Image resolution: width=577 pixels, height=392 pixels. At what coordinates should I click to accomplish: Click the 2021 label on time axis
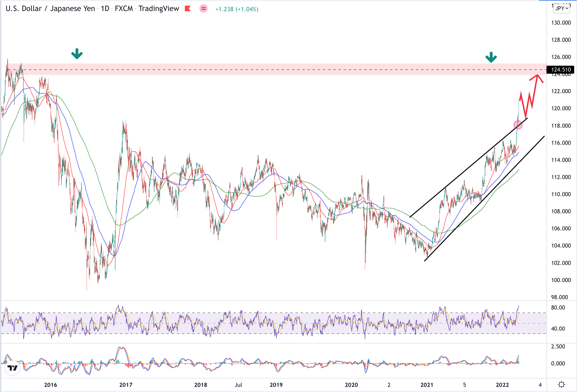coord(427,385)
